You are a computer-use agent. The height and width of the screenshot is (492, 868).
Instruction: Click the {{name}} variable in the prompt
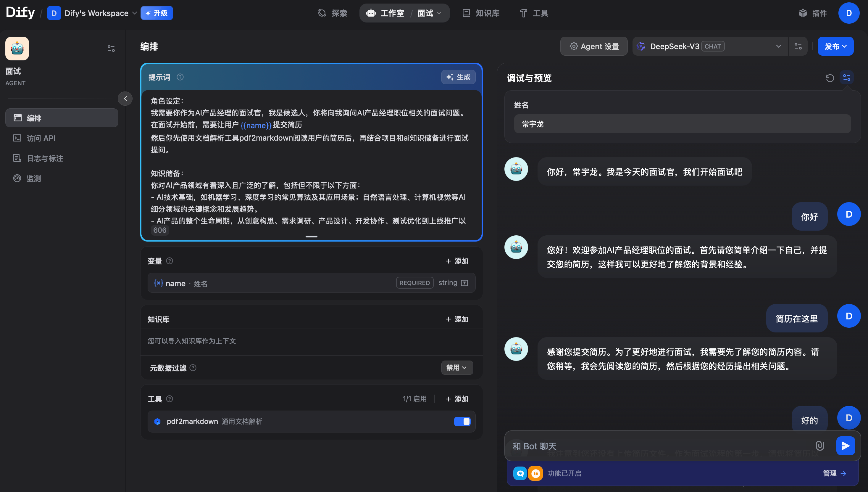[256, 125]
